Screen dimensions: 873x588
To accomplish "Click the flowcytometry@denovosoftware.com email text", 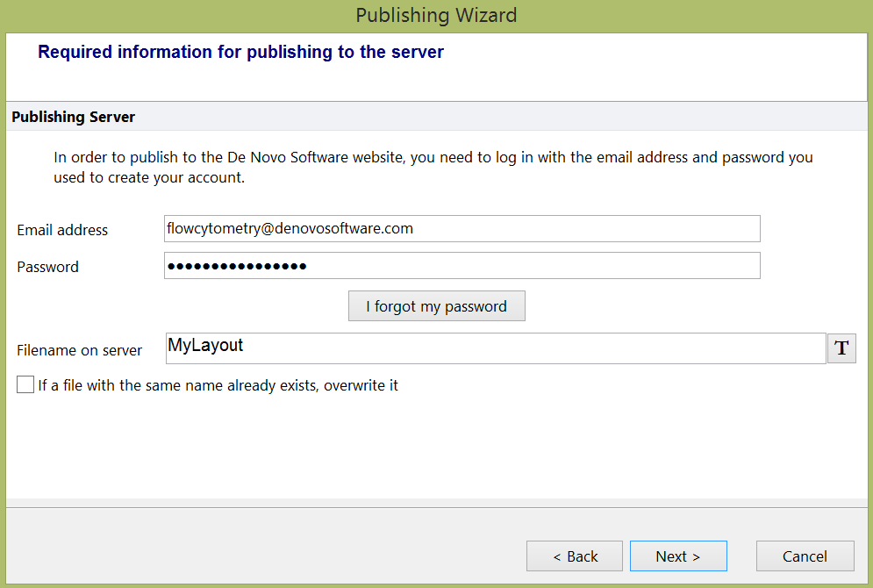I will pos(290,228).
